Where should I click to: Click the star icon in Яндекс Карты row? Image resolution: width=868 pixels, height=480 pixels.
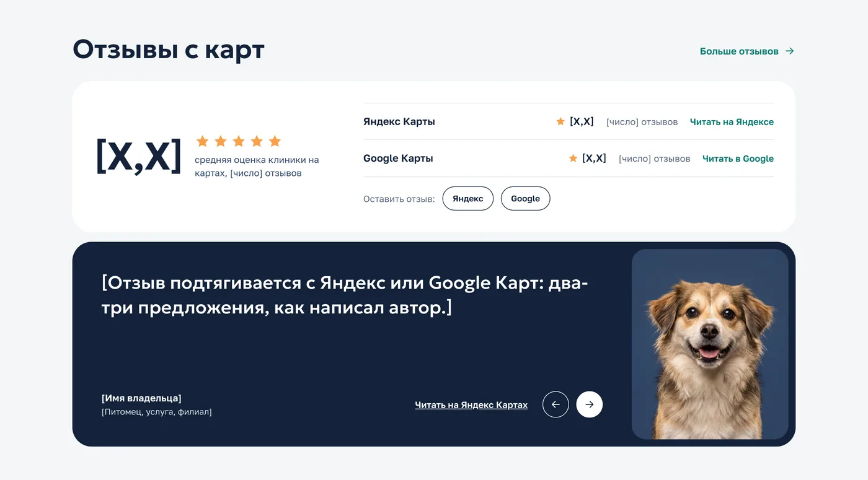pyautogui.click(x=560, y=121)
